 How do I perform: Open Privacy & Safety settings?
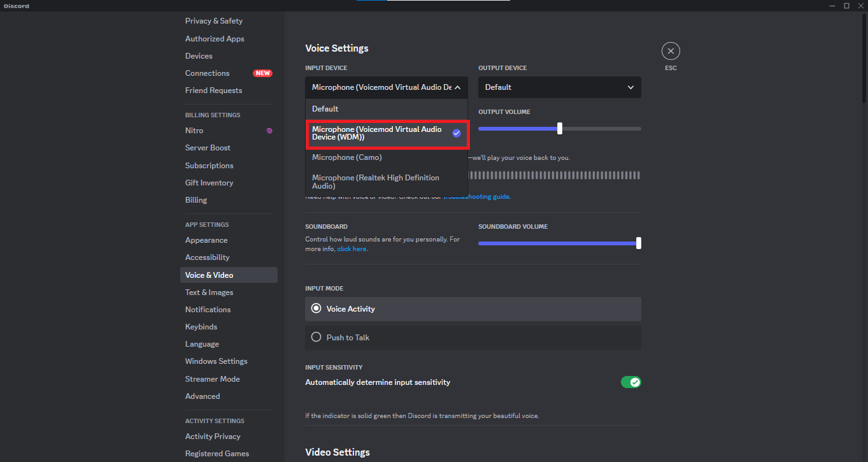tap(214, 21)
